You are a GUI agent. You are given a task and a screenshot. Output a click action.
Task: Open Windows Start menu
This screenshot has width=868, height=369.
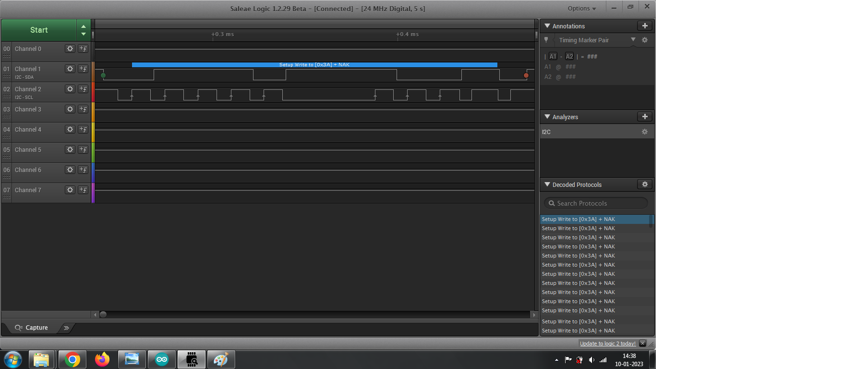coord(12,359)
